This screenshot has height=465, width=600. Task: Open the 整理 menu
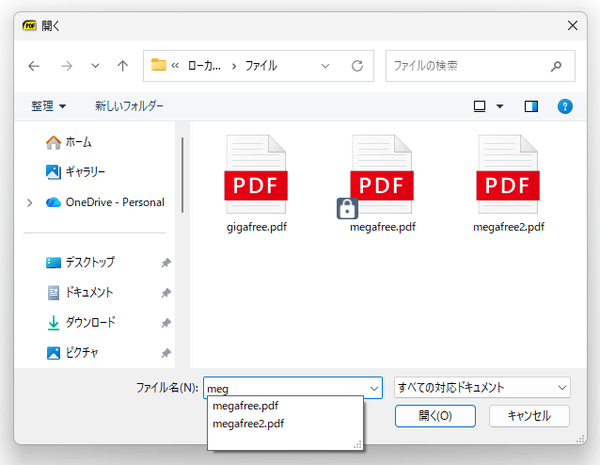click(48, 106)
